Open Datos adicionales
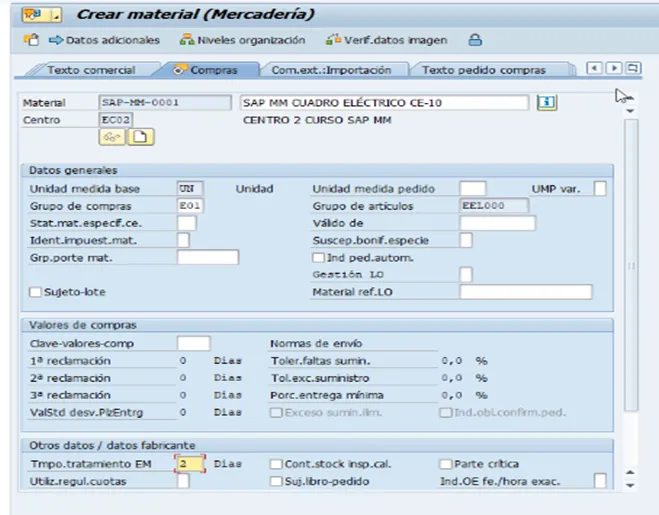This screenshot has height=515, width=659. tap(104, 40)
